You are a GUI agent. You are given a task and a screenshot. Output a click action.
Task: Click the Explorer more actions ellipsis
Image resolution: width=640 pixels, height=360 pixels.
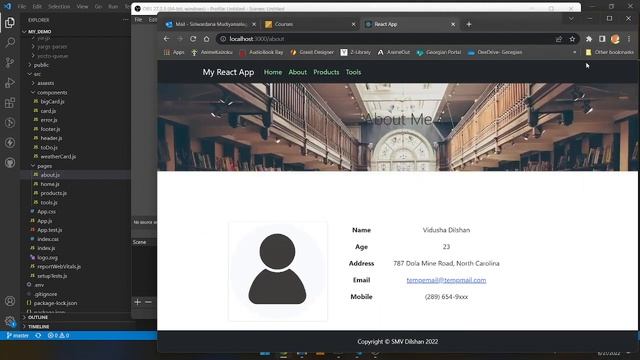coord(125,20)
